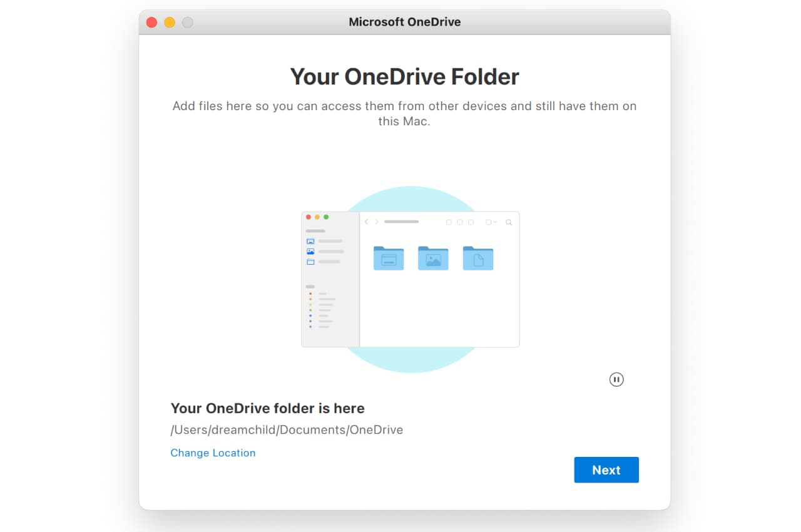Click the Next button
801x532 pixels.
coord(606,470)
